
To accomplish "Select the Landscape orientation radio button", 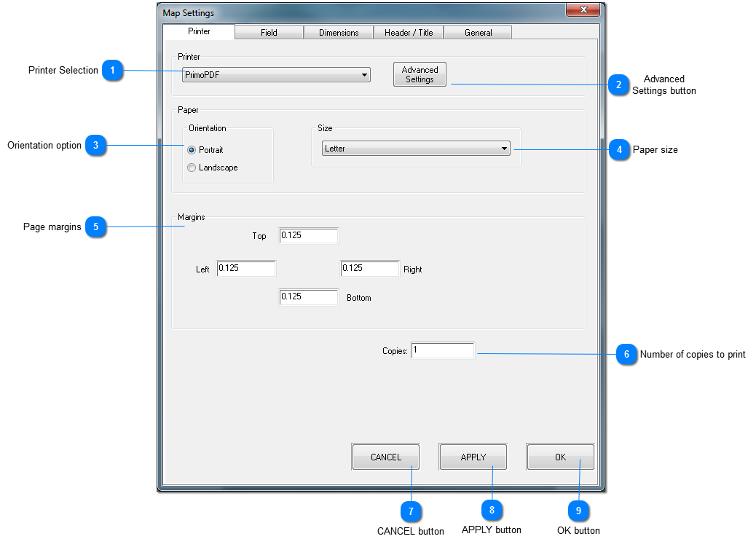I will pos(192,168).
